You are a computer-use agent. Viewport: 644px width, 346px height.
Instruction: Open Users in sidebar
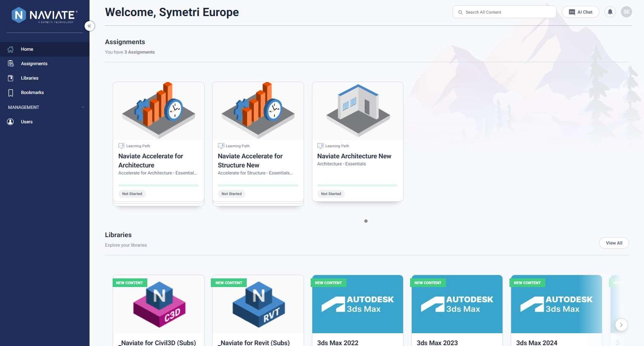click(x=45, y=122)
